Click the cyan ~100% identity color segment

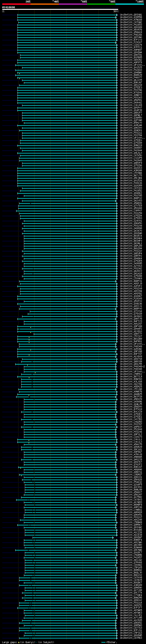point(130,4)
